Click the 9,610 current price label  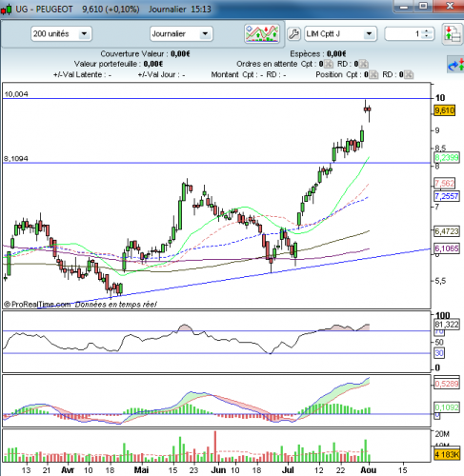[444, 110]
